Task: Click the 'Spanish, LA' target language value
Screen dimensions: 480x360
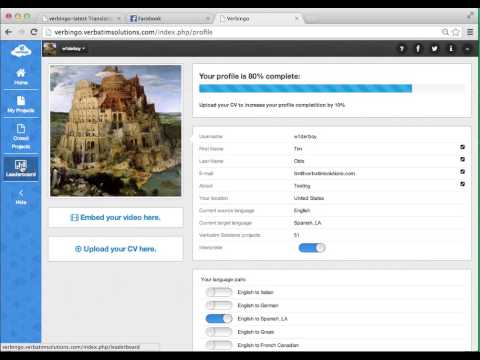Action: coord(307,223)
